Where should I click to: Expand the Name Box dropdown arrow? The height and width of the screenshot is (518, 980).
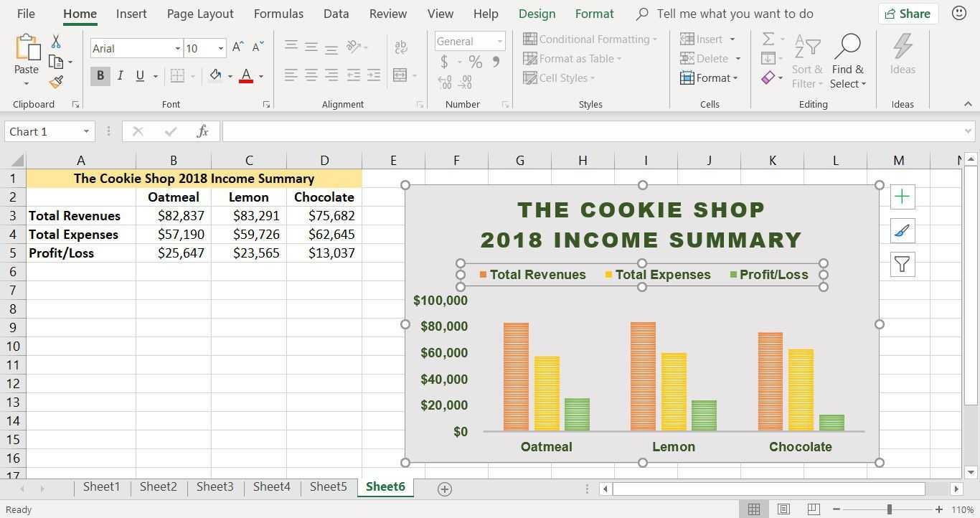86,131
